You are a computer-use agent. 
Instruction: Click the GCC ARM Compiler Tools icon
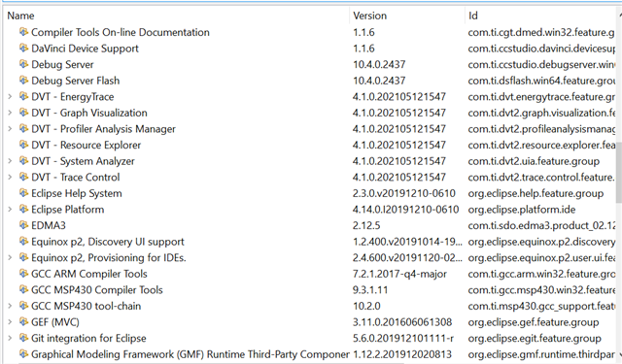coord(23,274)
